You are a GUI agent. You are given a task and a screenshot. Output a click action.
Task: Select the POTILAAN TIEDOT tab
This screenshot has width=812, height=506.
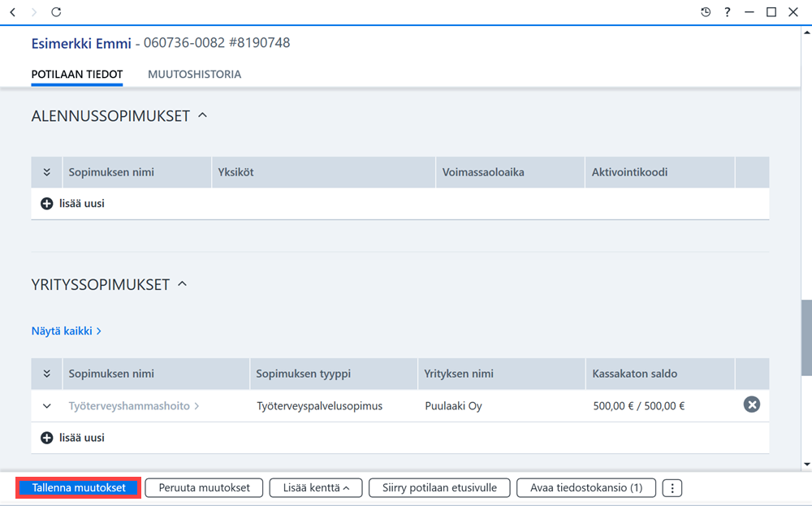click(76, 74)
